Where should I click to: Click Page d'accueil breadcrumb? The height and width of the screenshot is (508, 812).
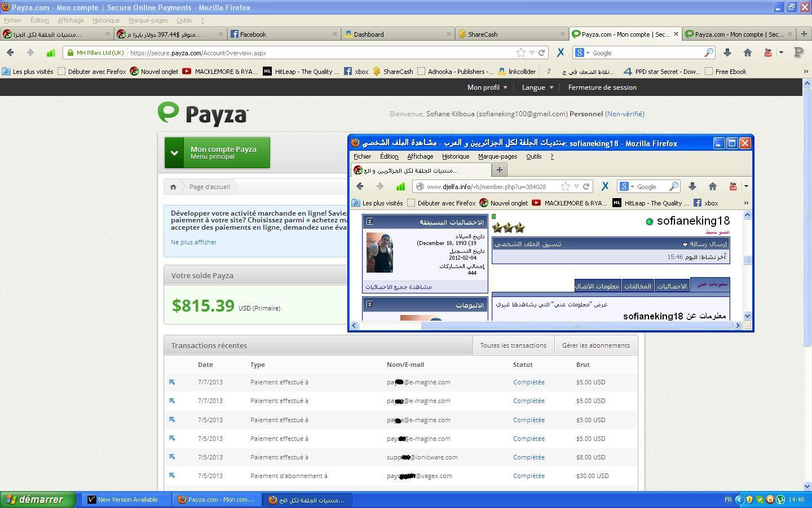(210, 187)
